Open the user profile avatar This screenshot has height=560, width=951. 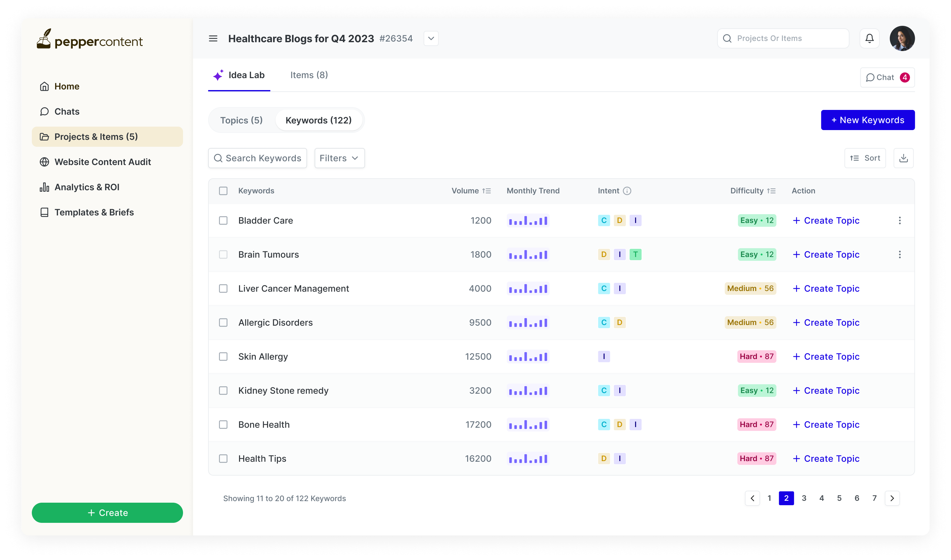(x=902, y=38)
